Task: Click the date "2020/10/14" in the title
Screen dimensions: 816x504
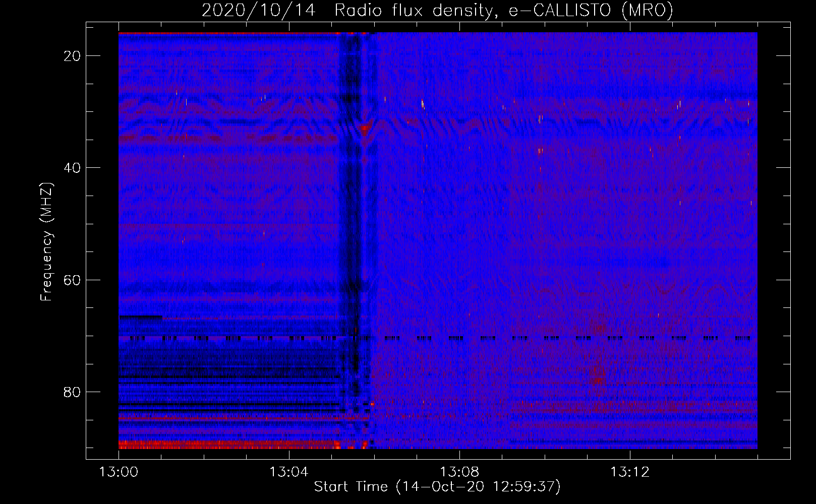Action: pos(259,10)
